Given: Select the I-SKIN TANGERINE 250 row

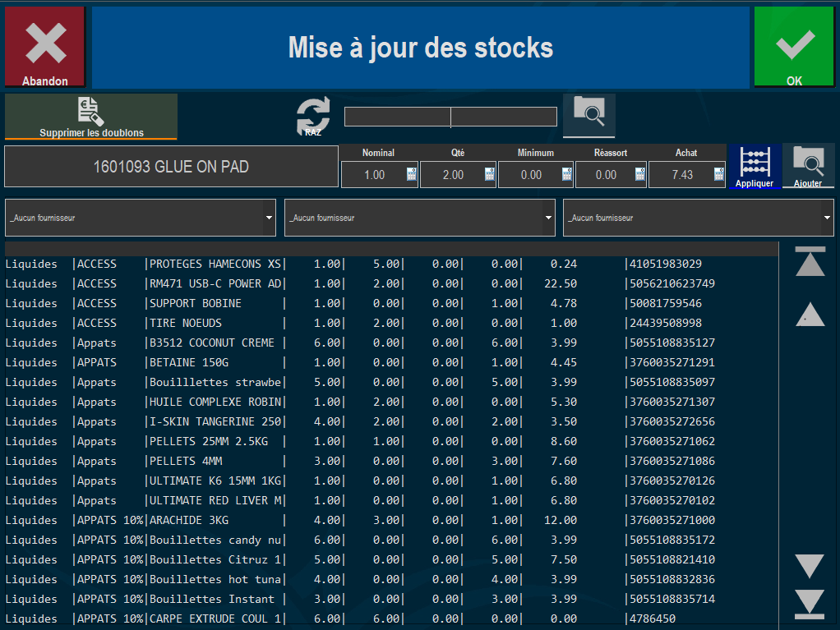Looking at the screenshot, I should 391,422.
